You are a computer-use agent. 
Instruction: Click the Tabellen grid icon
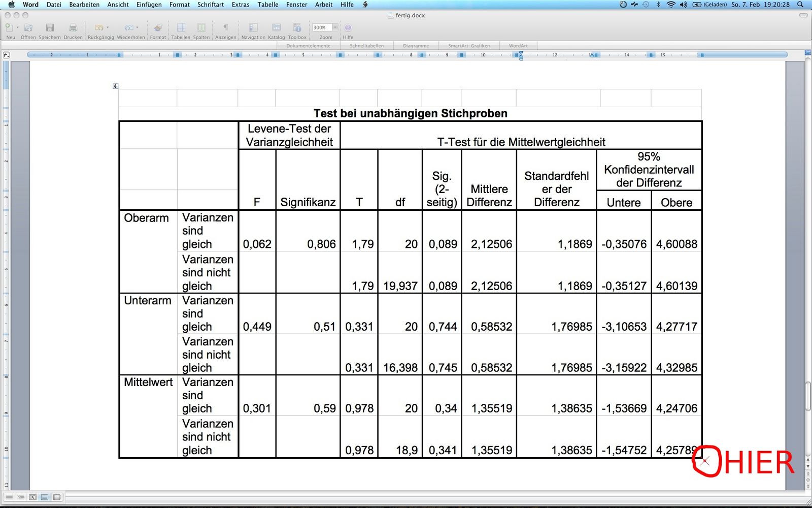pyautogui.click(x=181, y=28)
